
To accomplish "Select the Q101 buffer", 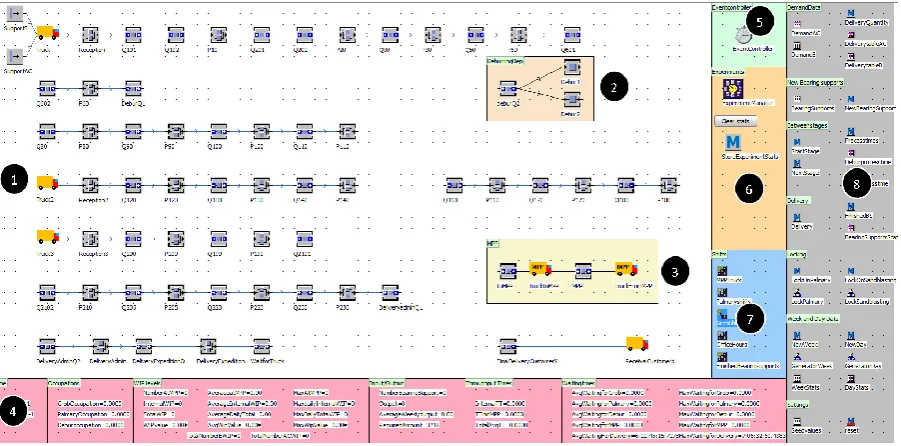I will 133,36.
